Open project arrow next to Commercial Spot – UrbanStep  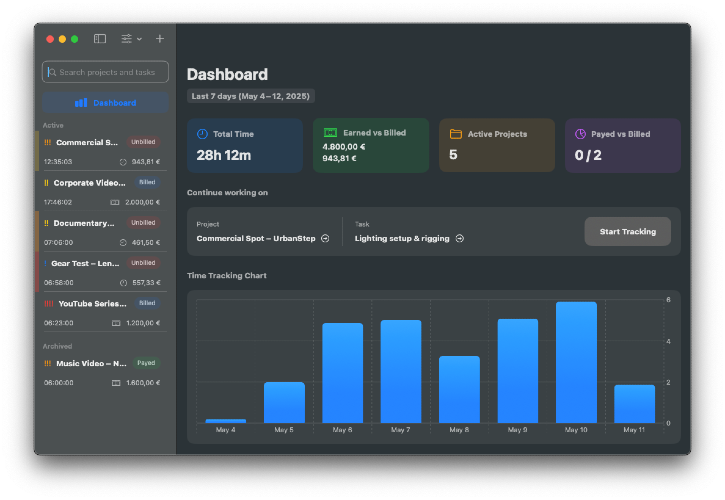click(325, 239)
